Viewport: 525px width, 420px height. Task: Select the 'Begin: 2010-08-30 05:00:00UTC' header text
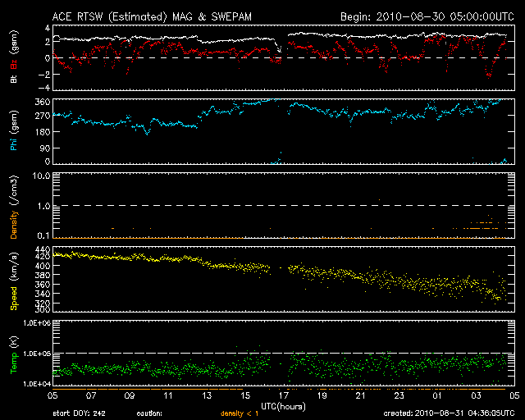click(x=427, y=16)
